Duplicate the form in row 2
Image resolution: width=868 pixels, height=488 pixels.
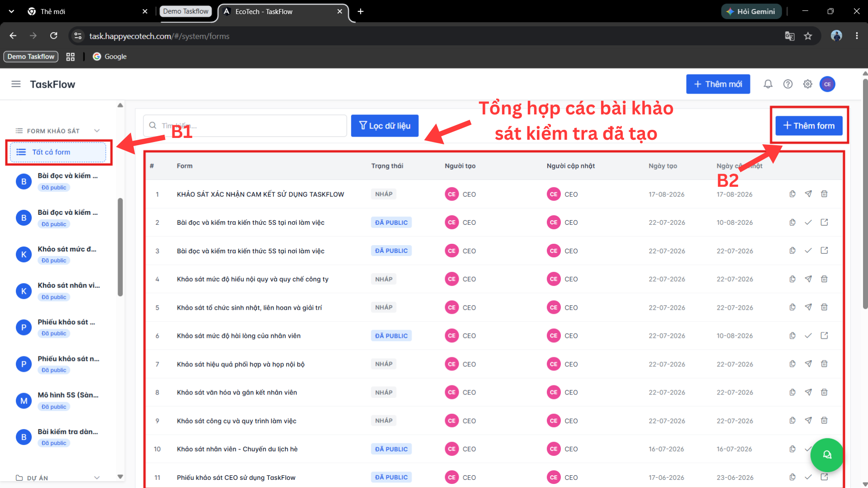[792, 223]
